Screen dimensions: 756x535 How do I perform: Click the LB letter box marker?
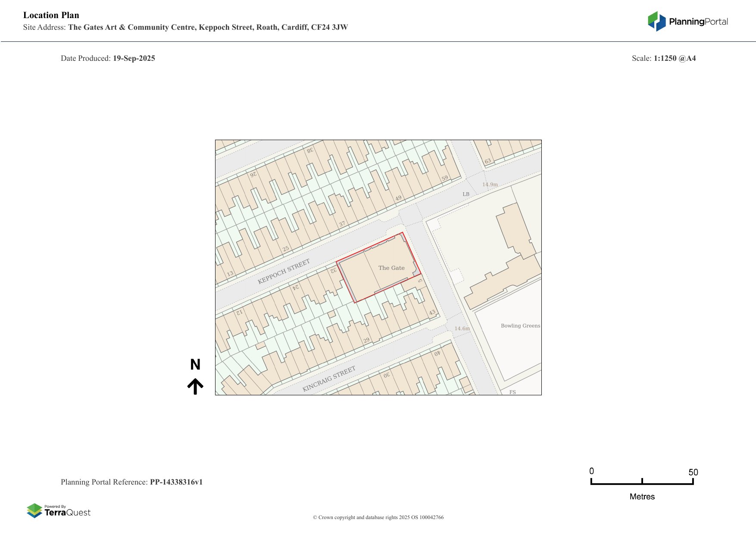pyautogui.click(x=466, y=194)
